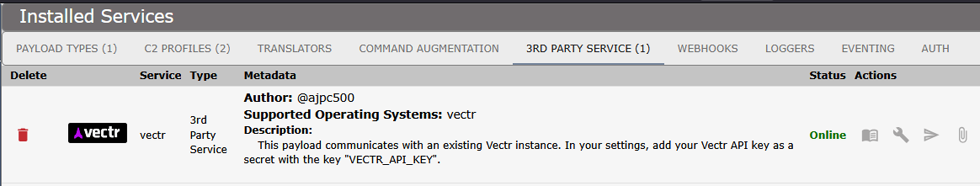Click the @ajpc500 author name
The width and height of the screenshot is (980, 186).
[325, 98]
